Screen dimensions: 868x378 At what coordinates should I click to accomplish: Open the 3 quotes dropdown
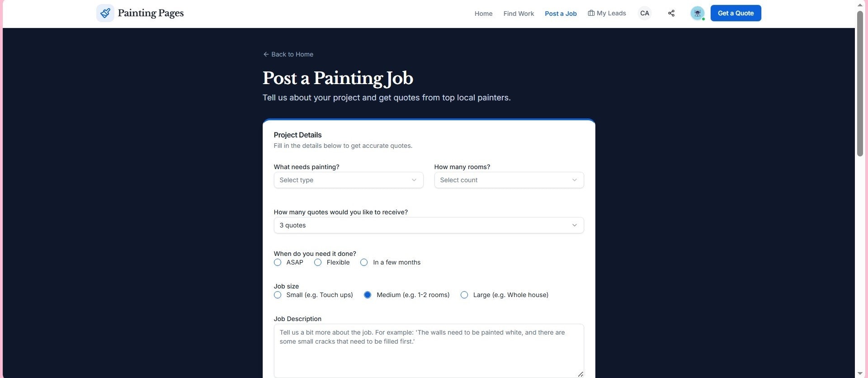tap(429, 225)
